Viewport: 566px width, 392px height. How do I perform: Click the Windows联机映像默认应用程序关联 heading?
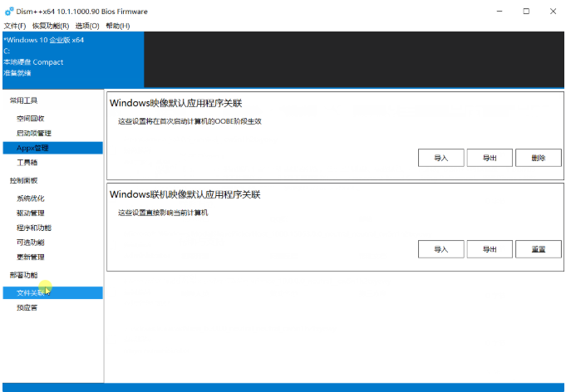pos(185,194)
